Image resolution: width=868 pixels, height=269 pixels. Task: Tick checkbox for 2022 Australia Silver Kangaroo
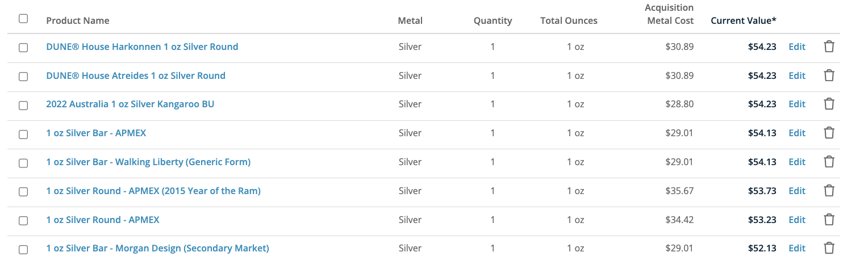[x=23, y=106]
